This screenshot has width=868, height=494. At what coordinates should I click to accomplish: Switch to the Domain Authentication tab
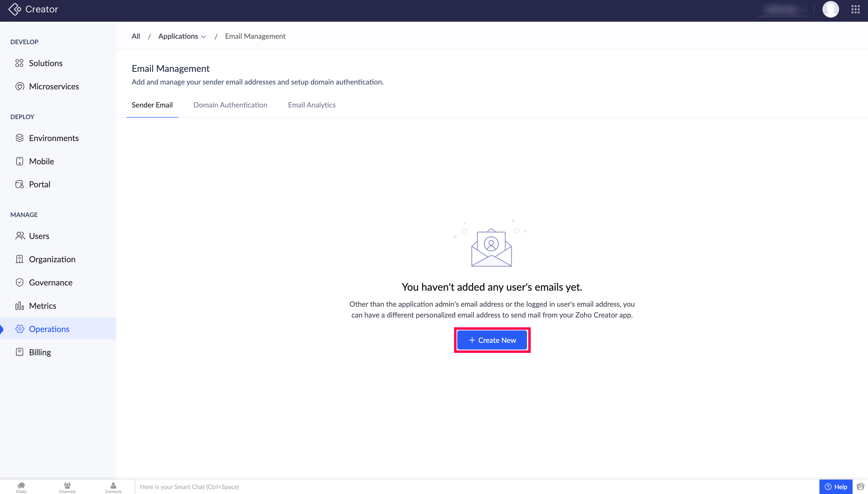point(230,105)
